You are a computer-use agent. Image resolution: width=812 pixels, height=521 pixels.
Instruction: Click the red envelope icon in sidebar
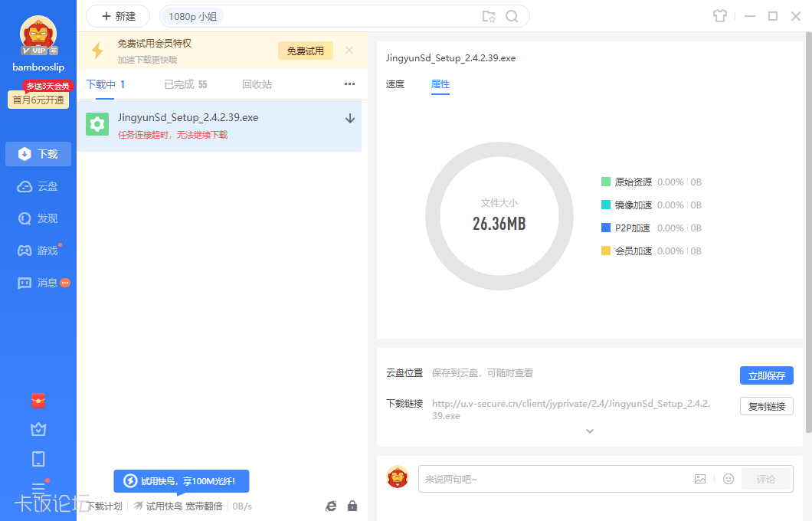coord(38,400)
